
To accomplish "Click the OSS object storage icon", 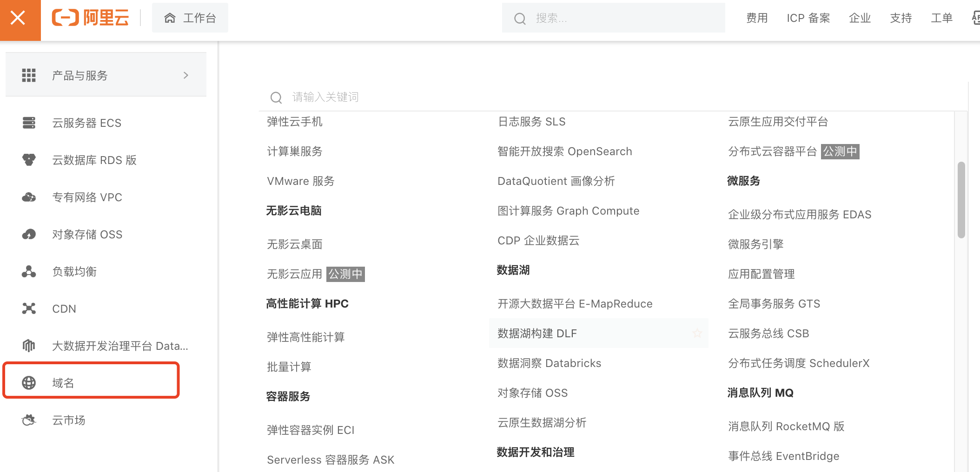I will pyautogui.click(x=29, y=234).
